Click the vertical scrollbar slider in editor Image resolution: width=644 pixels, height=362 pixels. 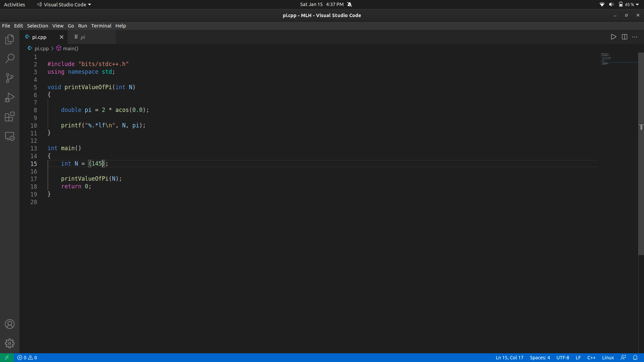coord(641,154)
